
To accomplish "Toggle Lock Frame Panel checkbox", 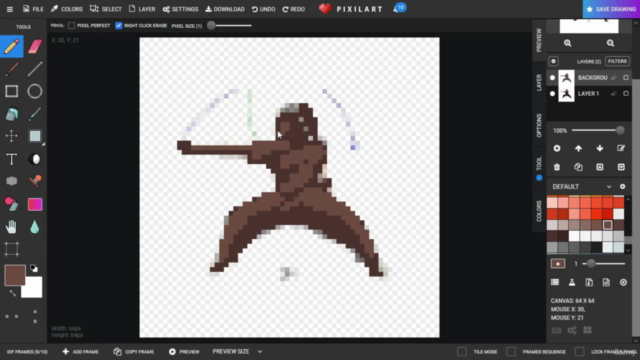I will (x=579, y=351).
